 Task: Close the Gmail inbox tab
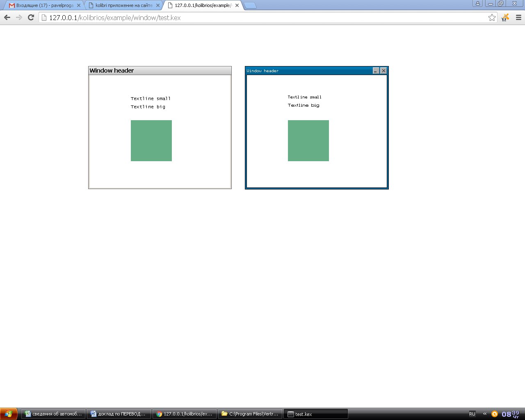pyautogui.click(x=79, y=5)
